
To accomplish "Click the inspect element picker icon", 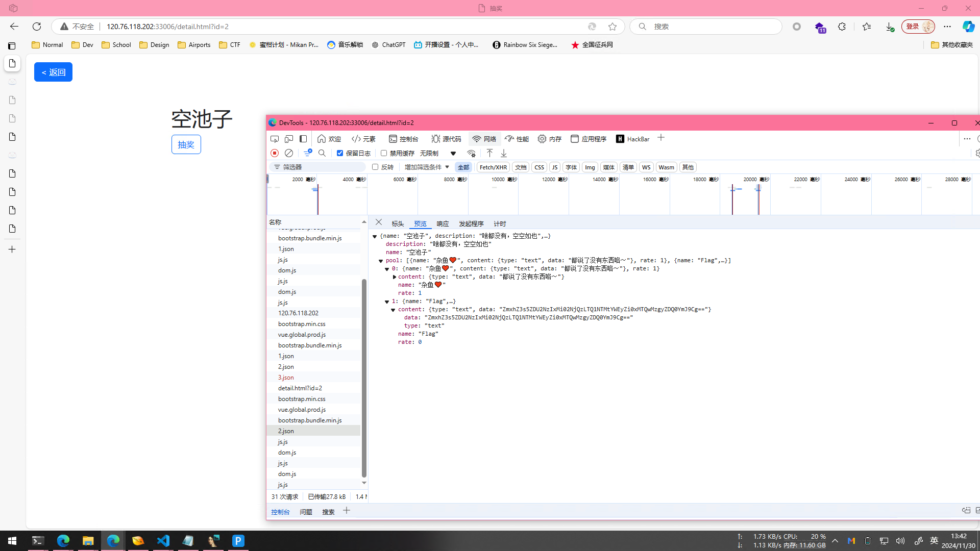I will (x=275, y=139).
